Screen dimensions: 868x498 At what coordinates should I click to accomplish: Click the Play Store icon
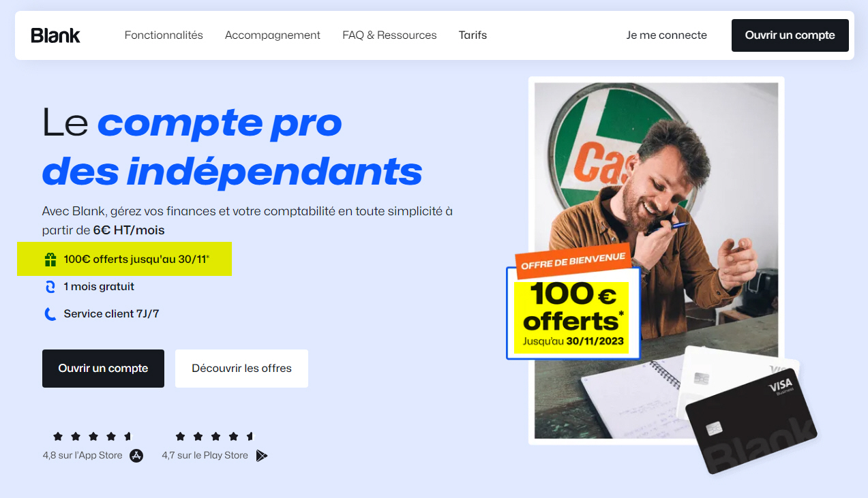pos(262,456)
